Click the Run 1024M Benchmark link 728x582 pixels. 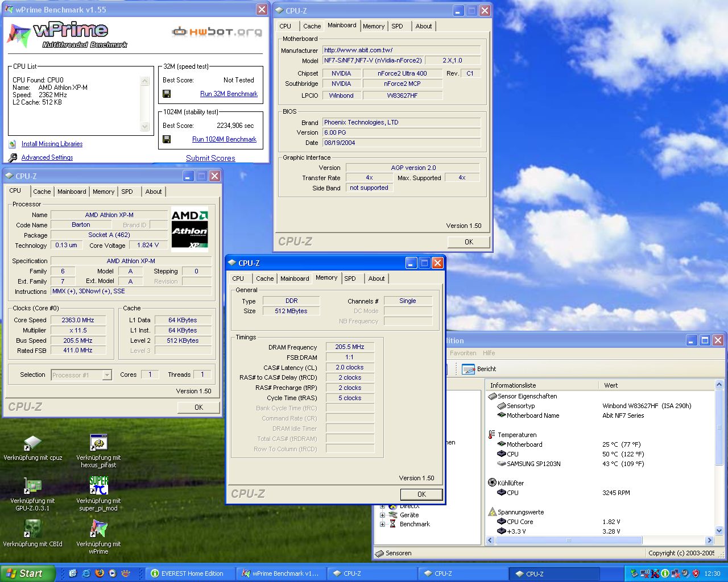(224, 139)
